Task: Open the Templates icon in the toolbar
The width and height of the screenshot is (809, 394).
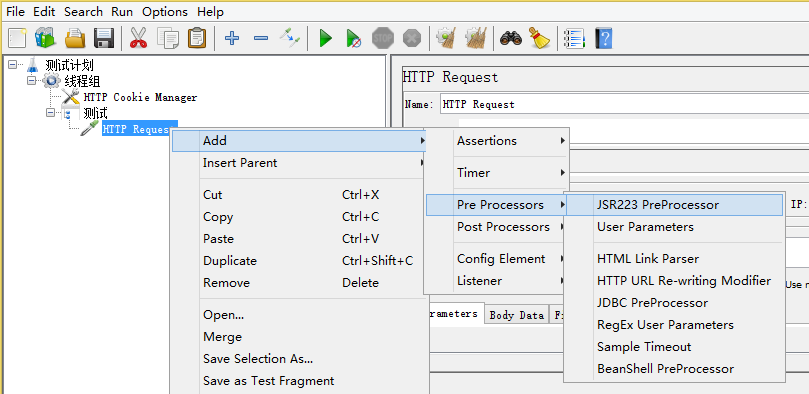Action: 45,38
